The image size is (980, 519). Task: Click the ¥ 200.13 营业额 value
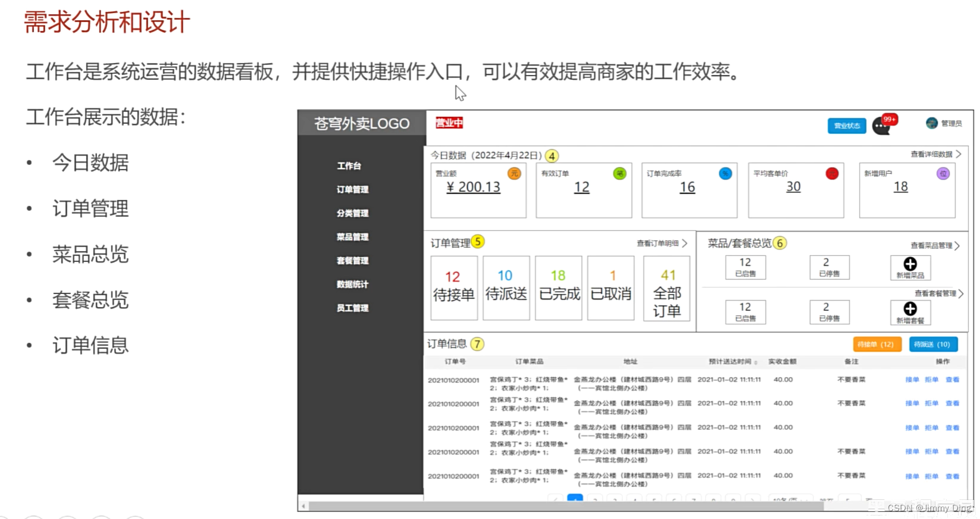click(473, 187)
